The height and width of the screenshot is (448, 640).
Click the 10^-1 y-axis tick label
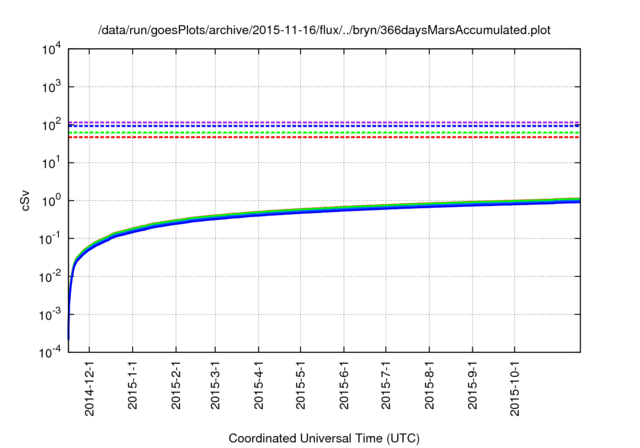[50, 239]
